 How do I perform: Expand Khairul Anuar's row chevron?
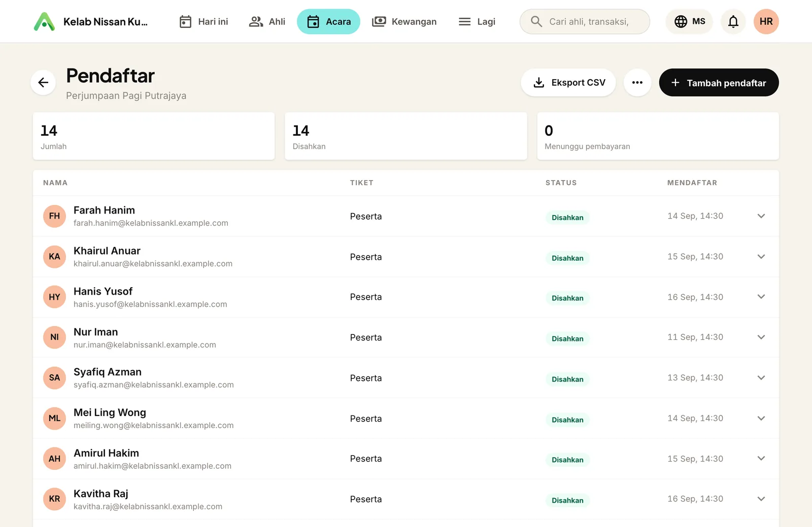pyautogui.click(x=761, y=257)
